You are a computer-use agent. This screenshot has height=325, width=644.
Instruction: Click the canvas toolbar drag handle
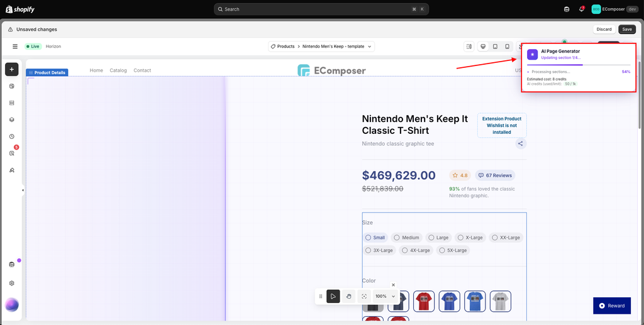(x=321, y=296)
